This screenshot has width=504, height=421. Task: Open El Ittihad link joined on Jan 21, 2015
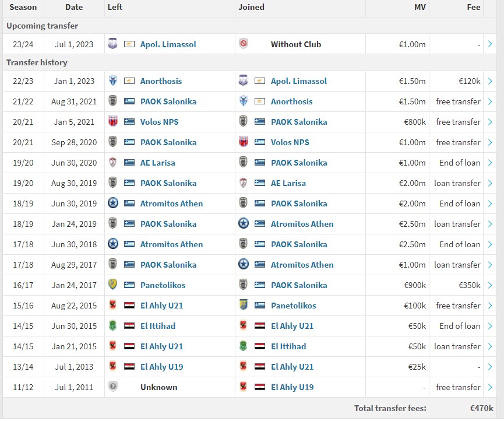coord(288,347)
